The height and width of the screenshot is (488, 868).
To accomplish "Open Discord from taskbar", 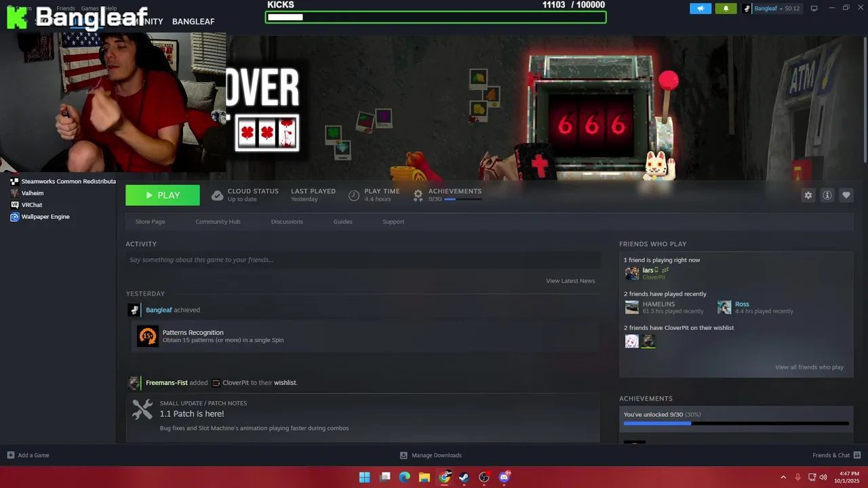I will (504, 477).
